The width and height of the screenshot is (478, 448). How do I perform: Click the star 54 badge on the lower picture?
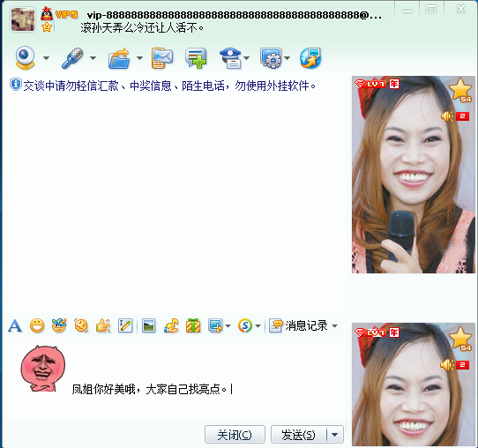[461, 339]
